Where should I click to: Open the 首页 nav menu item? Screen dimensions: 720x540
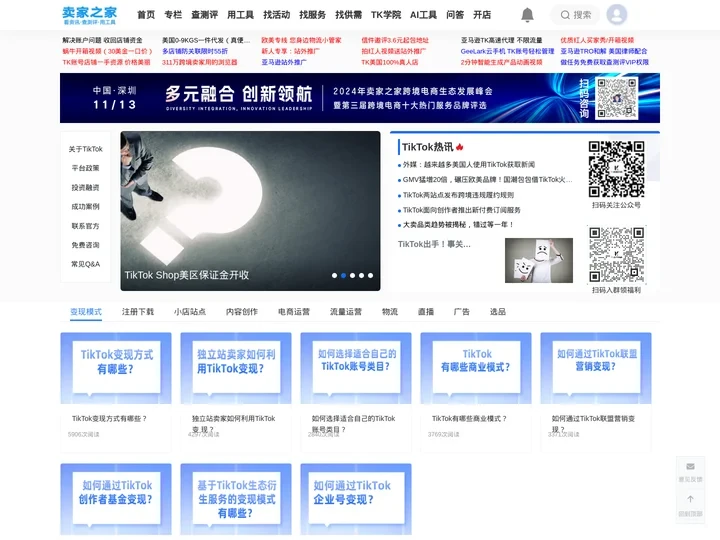(146, 15)
